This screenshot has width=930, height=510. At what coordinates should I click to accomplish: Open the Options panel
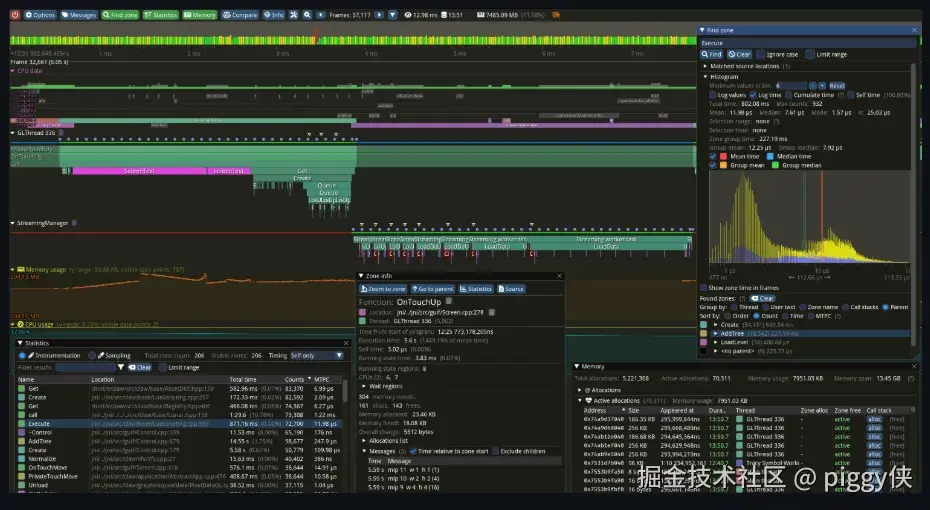coord(40,15)
